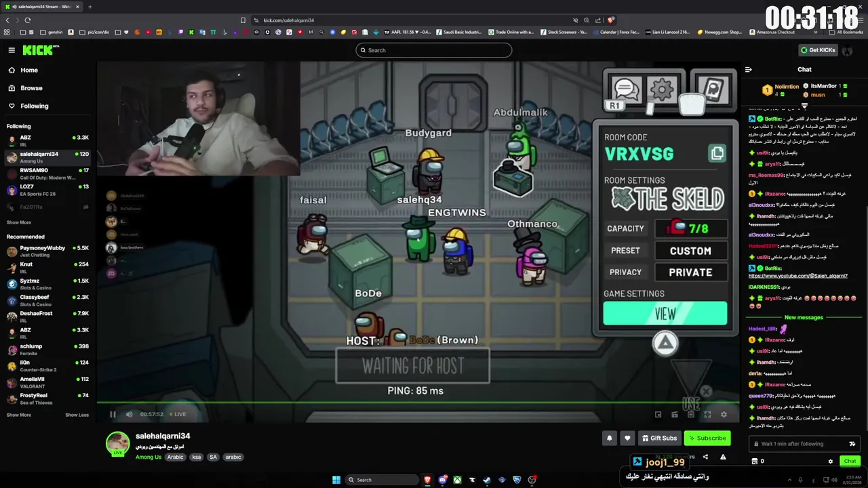868x488 pixels.
Task: Click the streamer avatar below video
Action: coord(117,443)
